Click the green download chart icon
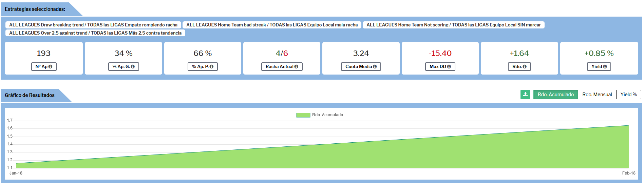Screen dimensions: 644x184 coord(525,95)
